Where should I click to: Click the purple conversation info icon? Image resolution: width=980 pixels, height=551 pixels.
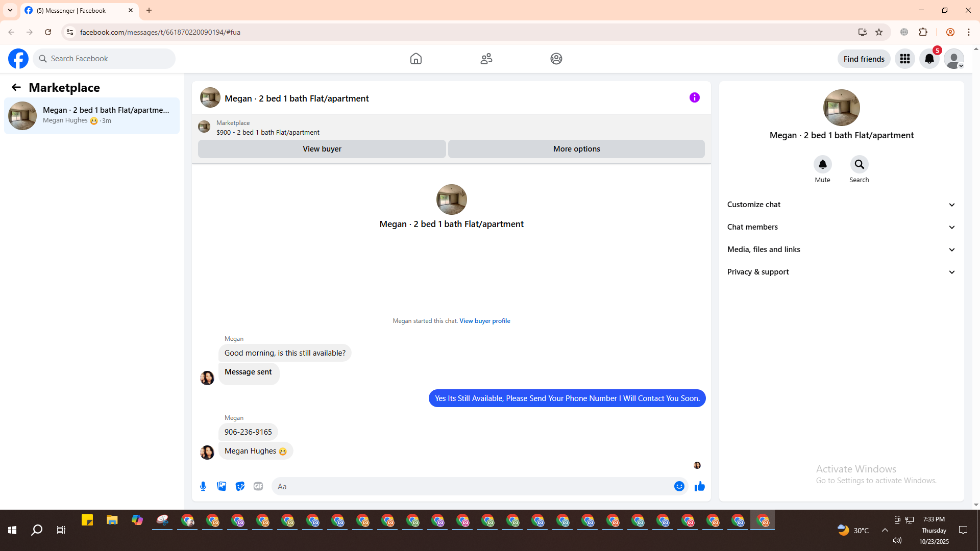tap(694, 97)
